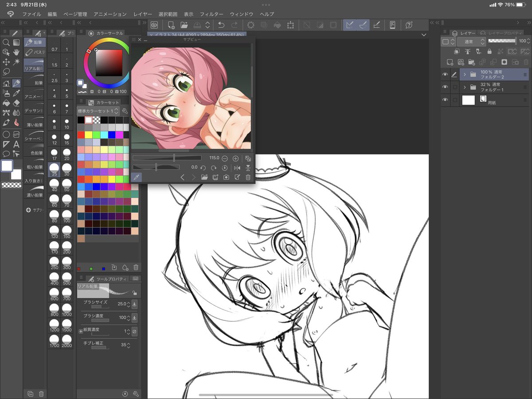532x399 pixels.
Task: Hide the フォルダー 1 layer
Action: pos(445,87)
